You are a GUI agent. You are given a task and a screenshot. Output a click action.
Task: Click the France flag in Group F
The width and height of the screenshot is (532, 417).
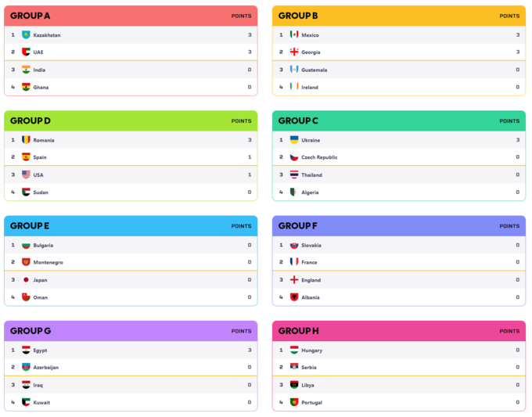click(294, 262)
